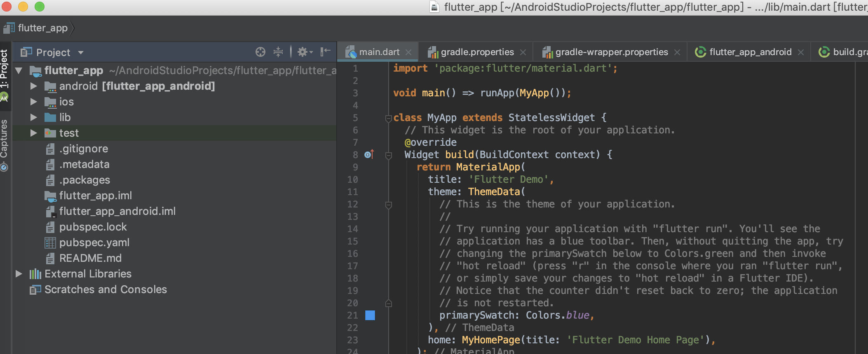Click the .gitignore file icon

[50, 149]
